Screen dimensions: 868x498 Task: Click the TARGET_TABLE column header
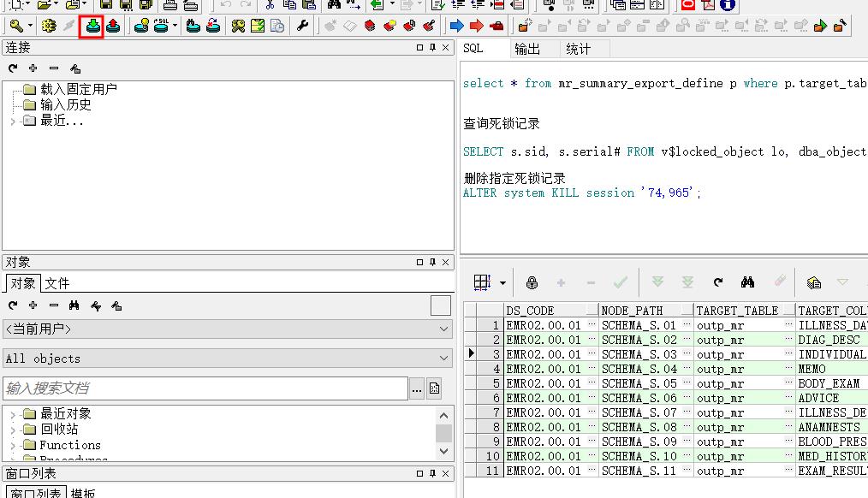click(745, 311)
